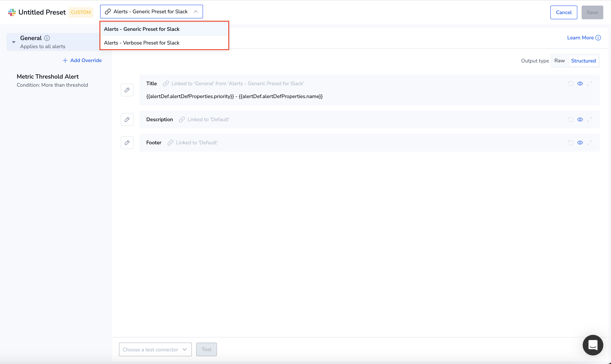Edit the Title field with pencil icon

(127, 90)
